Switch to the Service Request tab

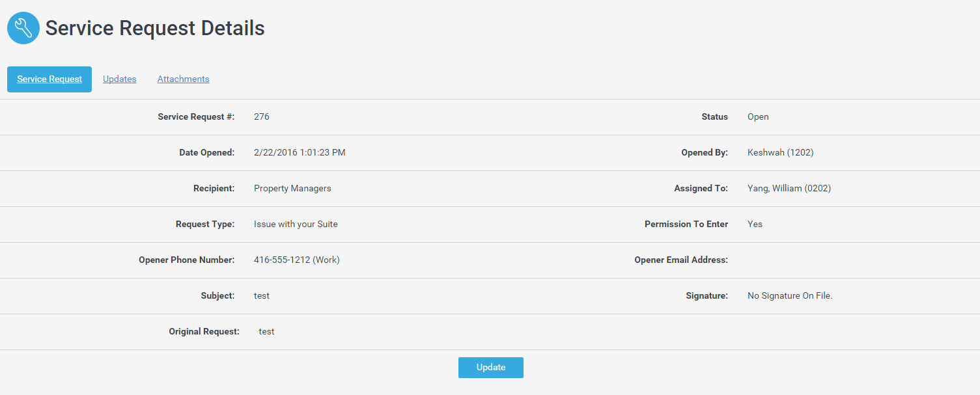[49, 79]
